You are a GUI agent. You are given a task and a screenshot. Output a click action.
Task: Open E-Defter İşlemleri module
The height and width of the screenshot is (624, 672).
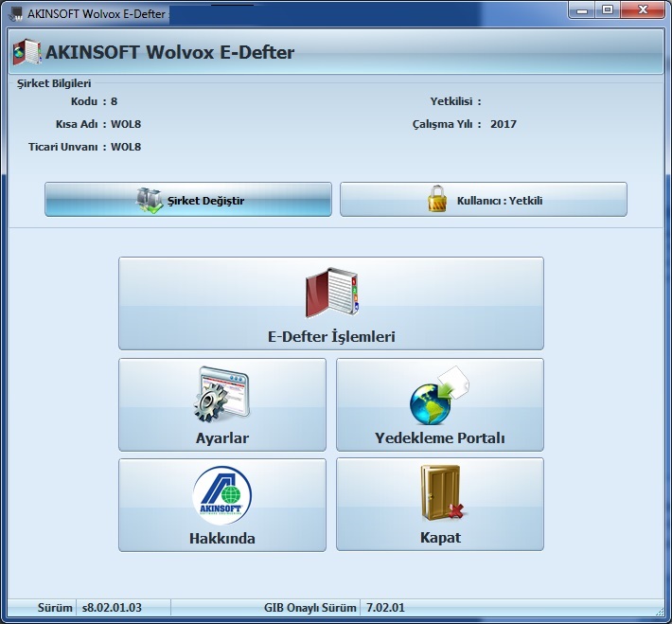coord(331,303)
